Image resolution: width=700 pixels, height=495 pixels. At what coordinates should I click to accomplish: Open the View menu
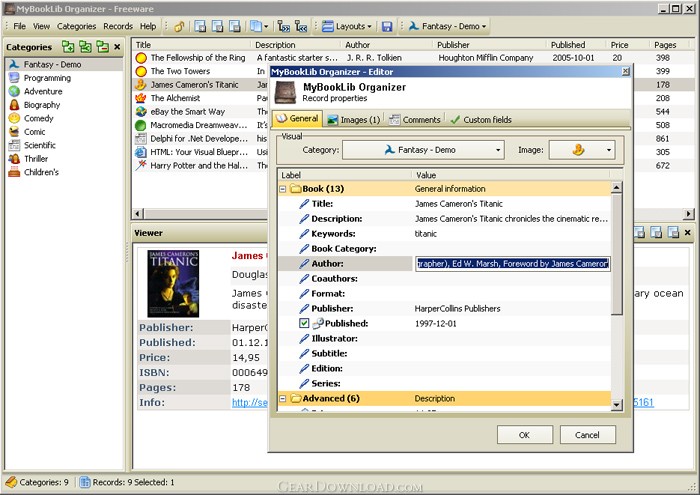pyautogui.click(x=42, y=26)
